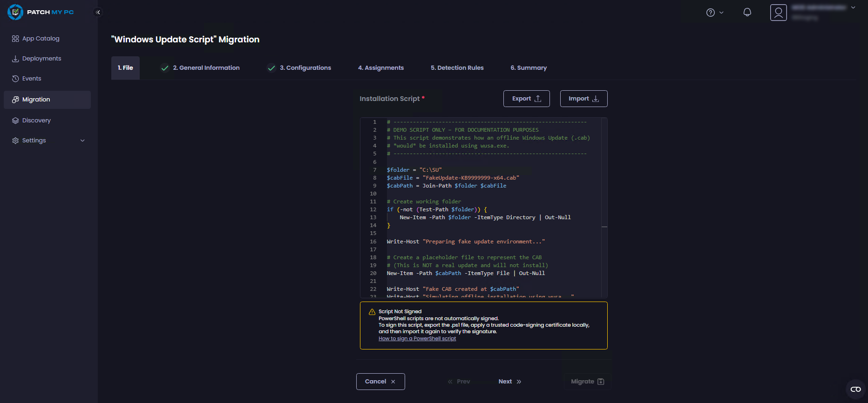868x403 pixels.
Task: Cancel the migration
Action: point(380,382)
